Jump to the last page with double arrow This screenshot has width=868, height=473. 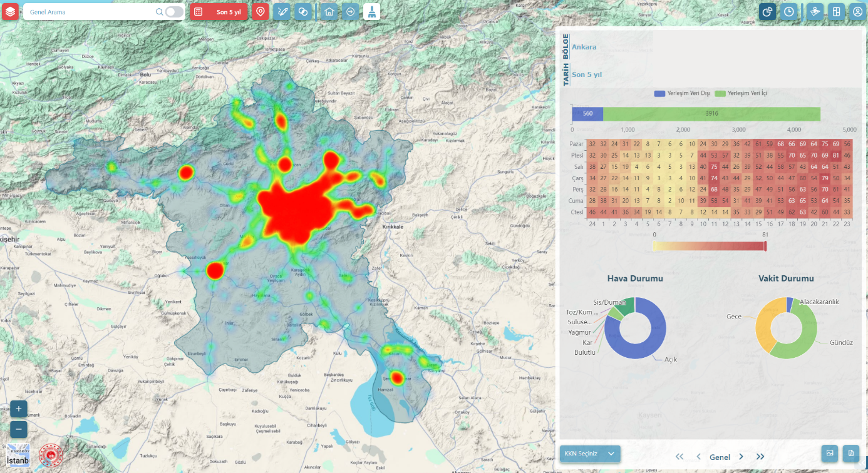point(760,457)
